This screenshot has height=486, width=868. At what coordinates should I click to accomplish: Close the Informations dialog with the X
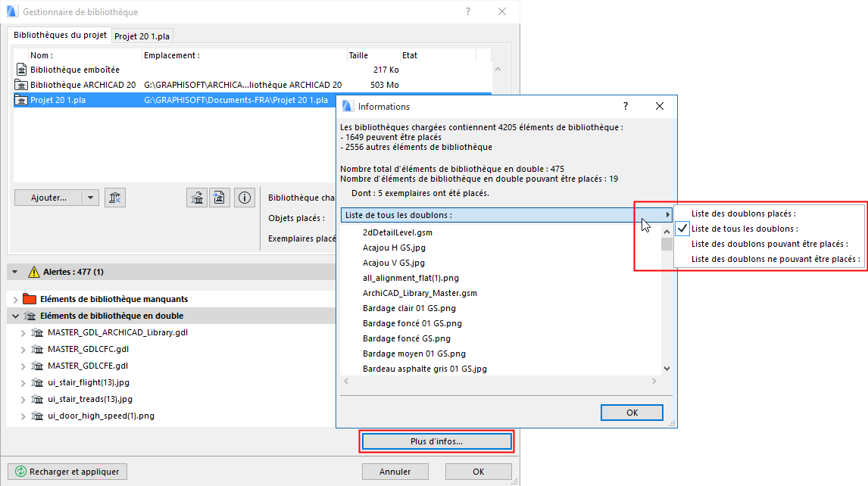pyautogui.click(x=659, y=106)
